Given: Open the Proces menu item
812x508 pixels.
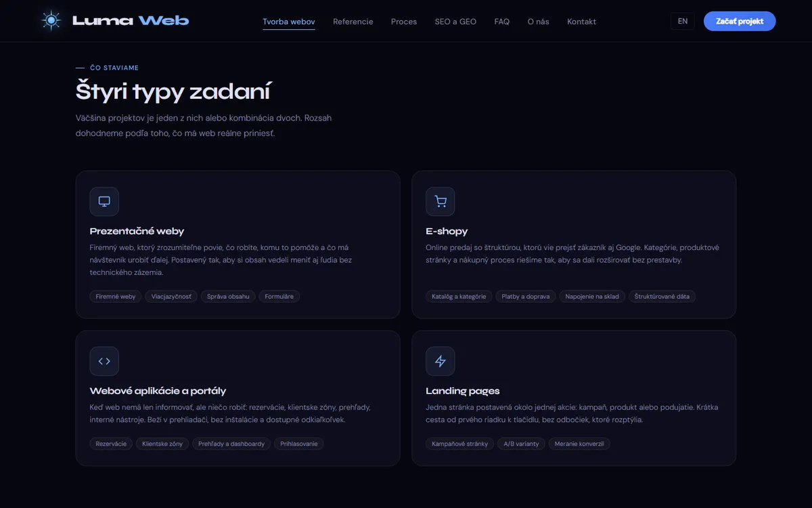Looking at the screenshot, I should point(404,22).
